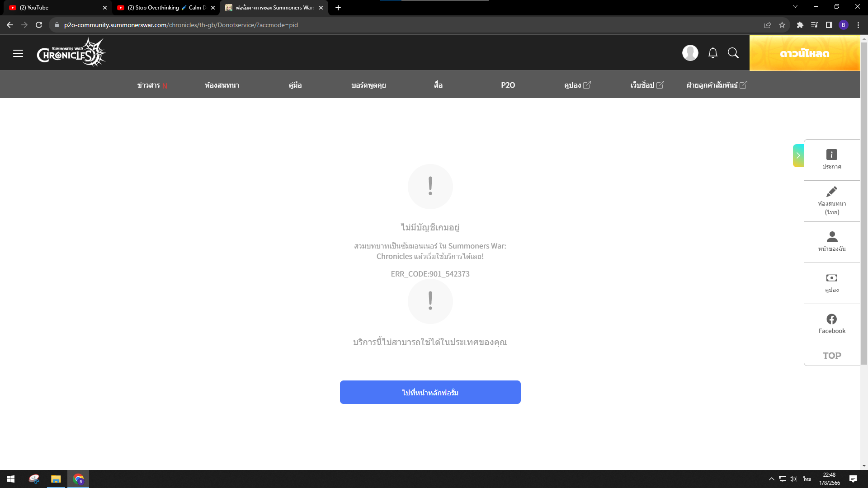Close the Summoners War forum tab
Viewport: 868px width, 488px height.
(321, 8)
